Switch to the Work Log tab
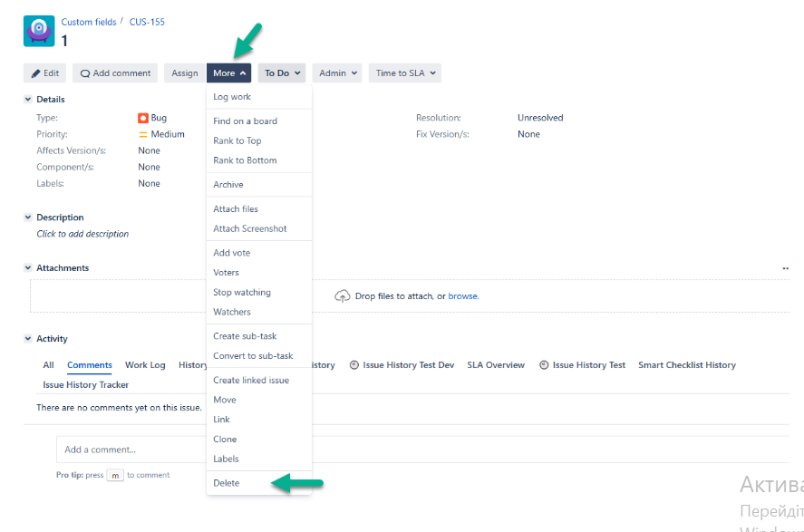Viewport: 804px width, 532px height. (x=145, y=365)
